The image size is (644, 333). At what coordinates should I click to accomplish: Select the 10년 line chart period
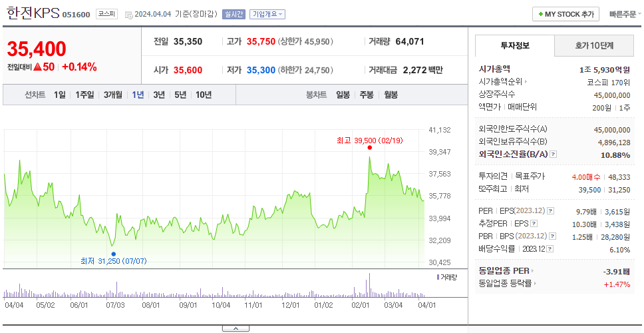coord(204,95)
